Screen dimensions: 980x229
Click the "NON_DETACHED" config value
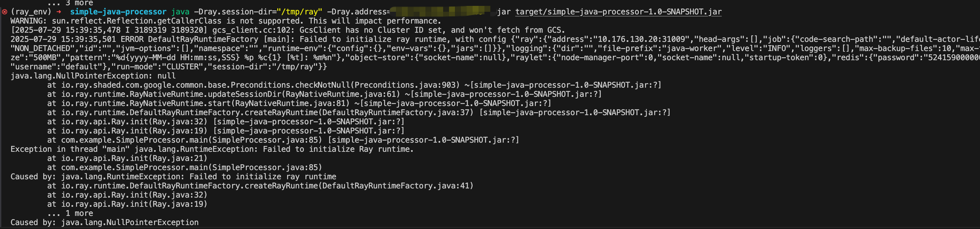coord(42,48)
